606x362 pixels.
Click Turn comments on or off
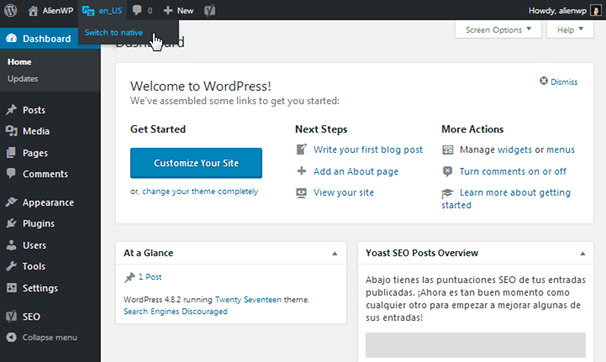[512, 172]
